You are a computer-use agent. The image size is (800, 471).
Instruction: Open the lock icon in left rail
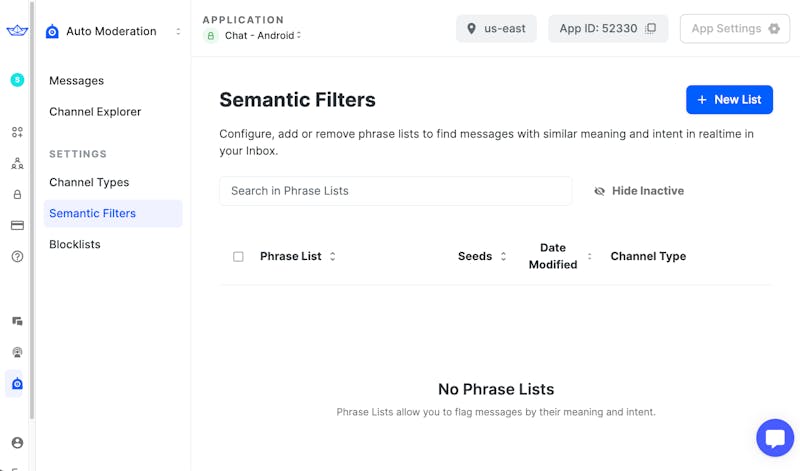click(x=17, y=195)
